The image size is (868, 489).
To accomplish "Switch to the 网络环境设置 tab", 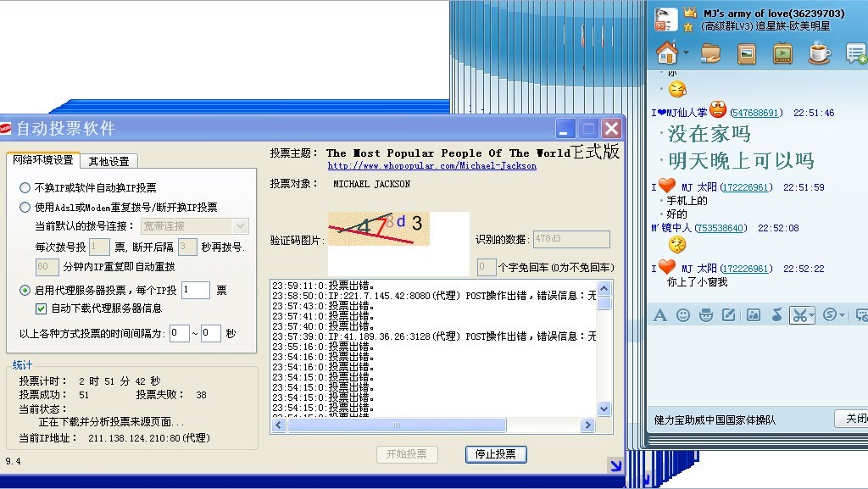I will tap(42, 160).
